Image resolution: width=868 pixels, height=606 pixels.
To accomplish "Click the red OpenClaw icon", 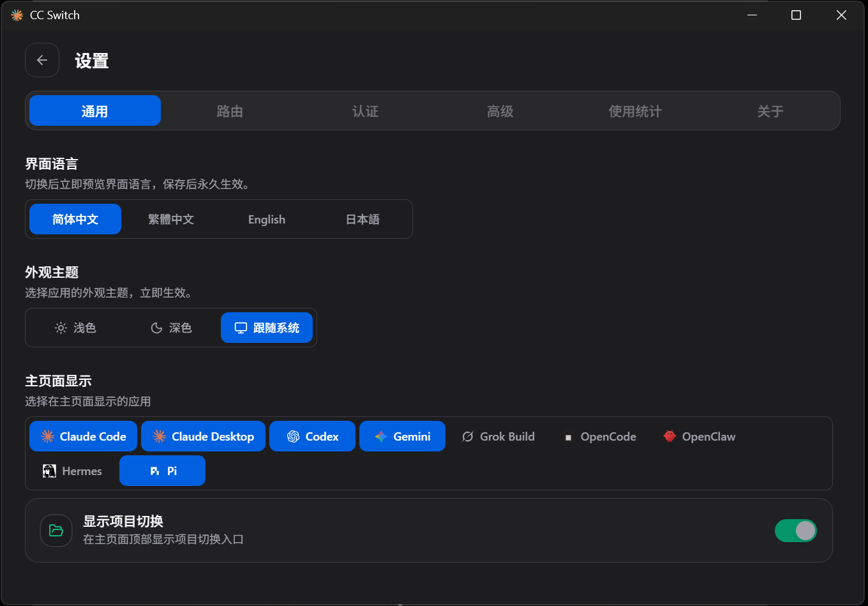I will [670, 436].
